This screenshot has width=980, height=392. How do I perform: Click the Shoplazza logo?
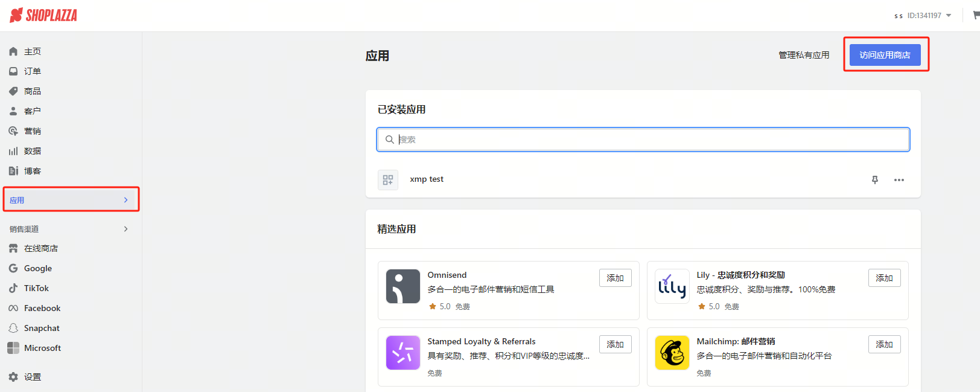click(x=43, y=15)
